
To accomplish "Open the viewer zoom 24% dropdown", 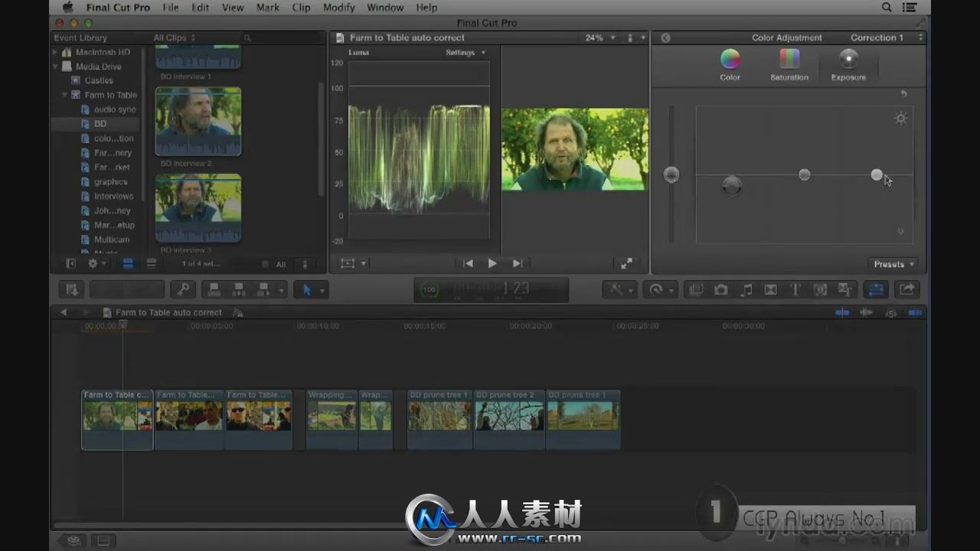I will [600, 37].
